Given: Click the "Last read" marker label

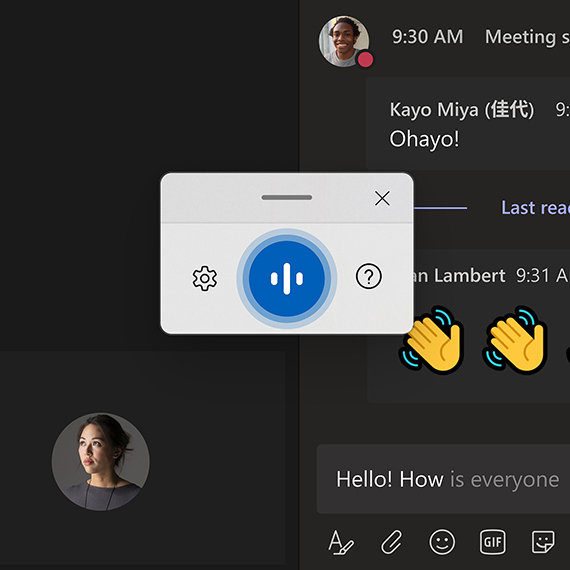Looking at the screenshot, I should [x=535, y=208].
